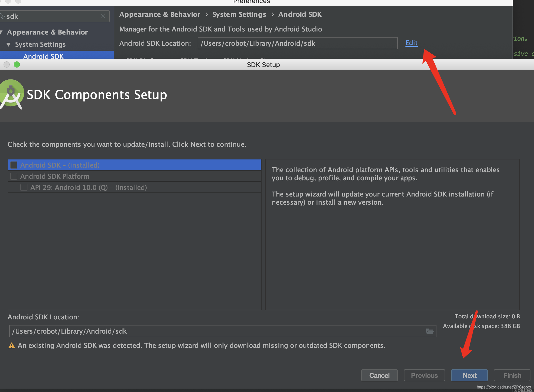The height and width of the screenshot is (392, 534).
Task: Click the folder browse icon in SDK location field
Action: (430, 331)
